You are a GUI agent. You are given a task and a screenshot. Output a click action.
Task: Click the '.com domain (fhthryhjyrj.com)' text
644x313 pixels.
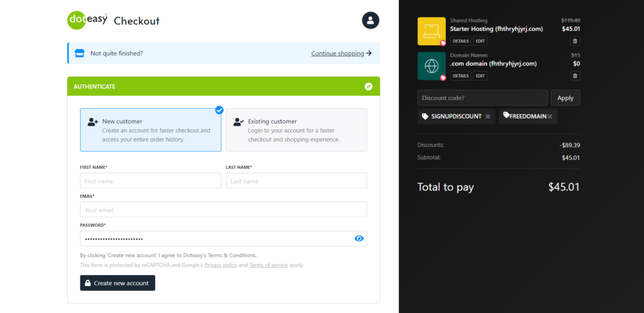pos(493,63)
